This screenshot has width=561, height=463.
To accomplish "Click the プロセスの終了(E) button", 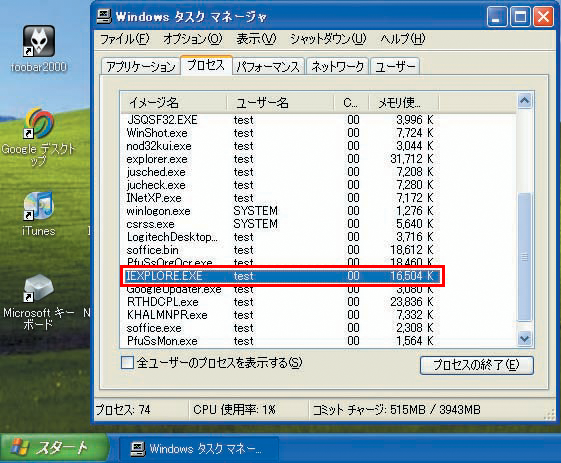I will pyautogui.click(x=476, y=365).
